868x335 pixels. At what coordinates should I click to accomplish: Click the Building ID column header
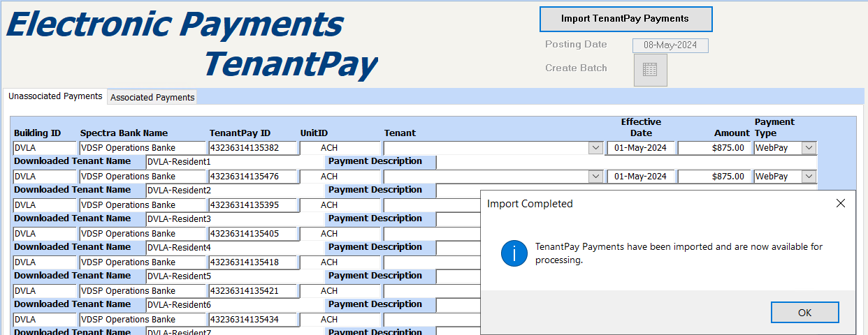click(x=37, y=133)
